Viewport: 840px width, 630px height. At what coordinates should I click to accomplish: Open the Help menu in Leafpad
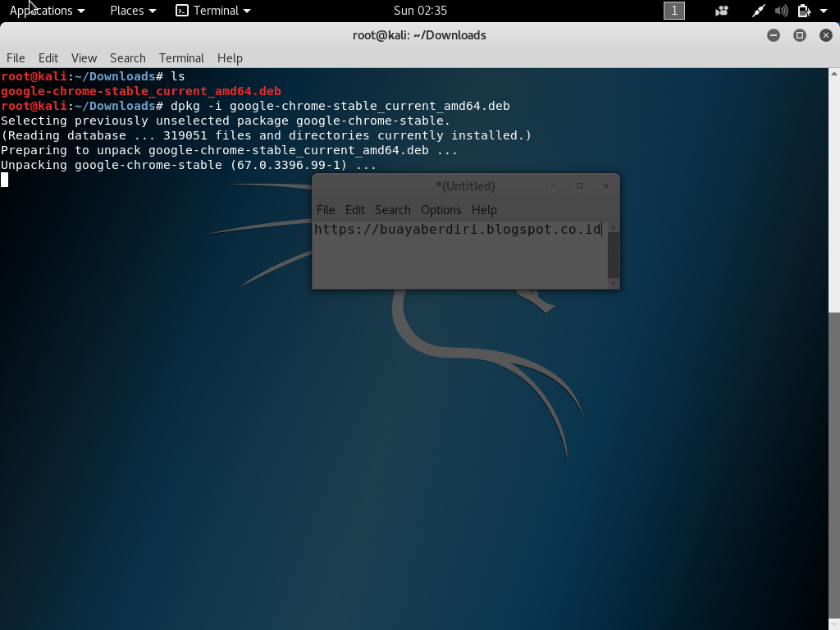[484, 210]
